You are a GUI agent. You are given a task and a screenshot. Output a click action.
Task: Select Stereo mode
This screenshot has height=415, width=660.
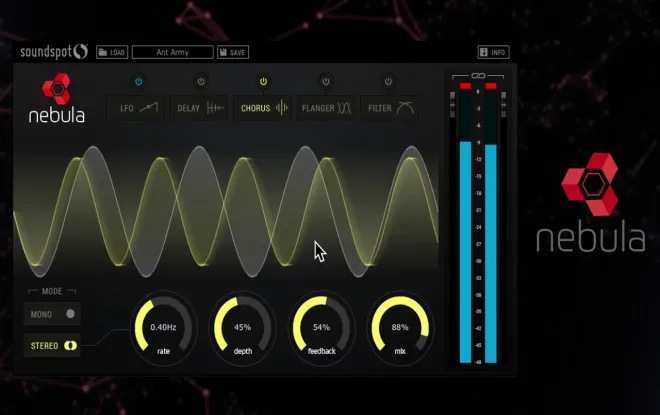[x=52, y=346]
